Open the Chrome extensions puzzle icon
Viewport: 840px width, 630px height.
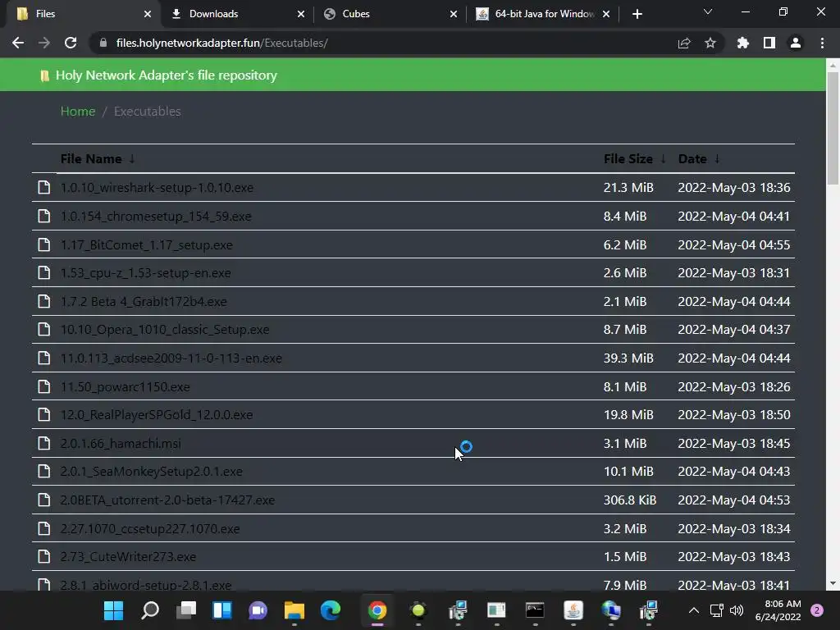click(x=743, y=43)
